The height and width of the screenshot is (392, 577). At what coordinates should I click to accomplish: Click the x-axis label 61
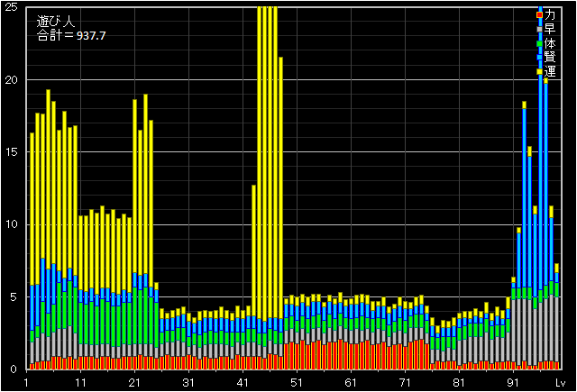(351, 383)
